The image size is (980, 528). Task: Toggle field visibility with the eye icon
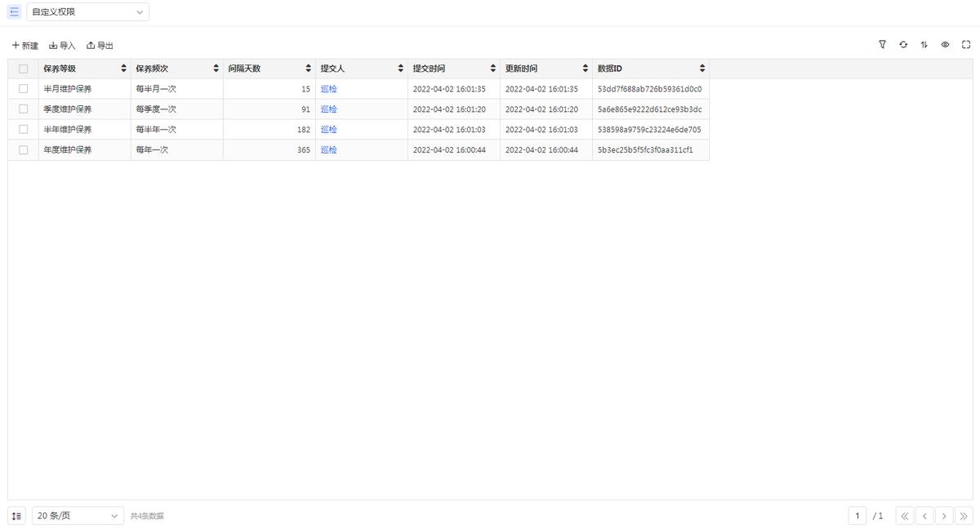945,45
